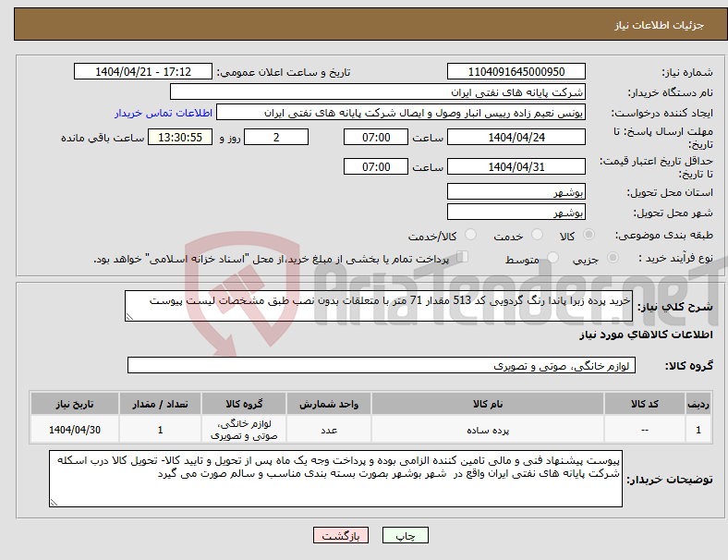
Task: Click the table cell لوازم خانگی، صوتی و تصویری
Action: click(244, 430)
